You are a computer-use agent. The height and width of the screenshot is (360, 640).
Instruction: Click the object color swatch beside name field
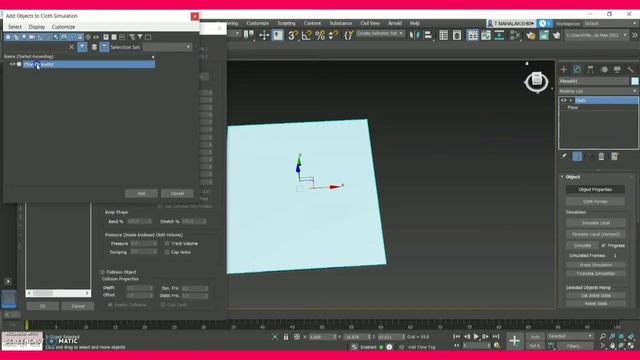(x=635, y=81)
